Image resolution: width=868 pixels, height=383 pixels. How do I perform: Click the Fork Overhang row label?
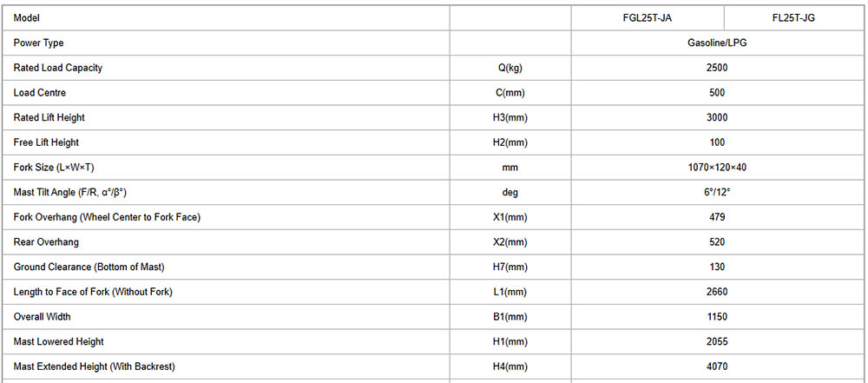107,217
